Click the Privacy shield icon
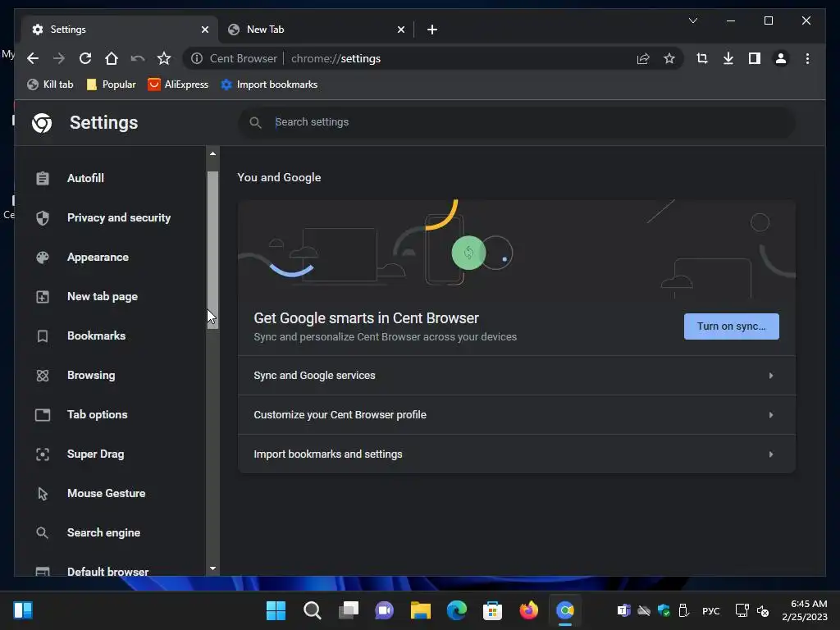 (x=43, y=218)
